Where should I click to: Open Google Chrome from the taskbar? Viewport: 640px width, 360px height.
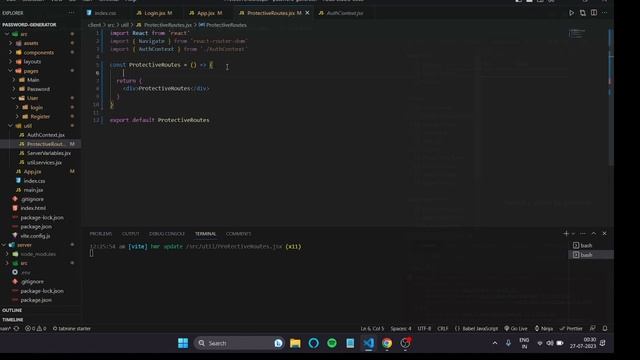387,343
